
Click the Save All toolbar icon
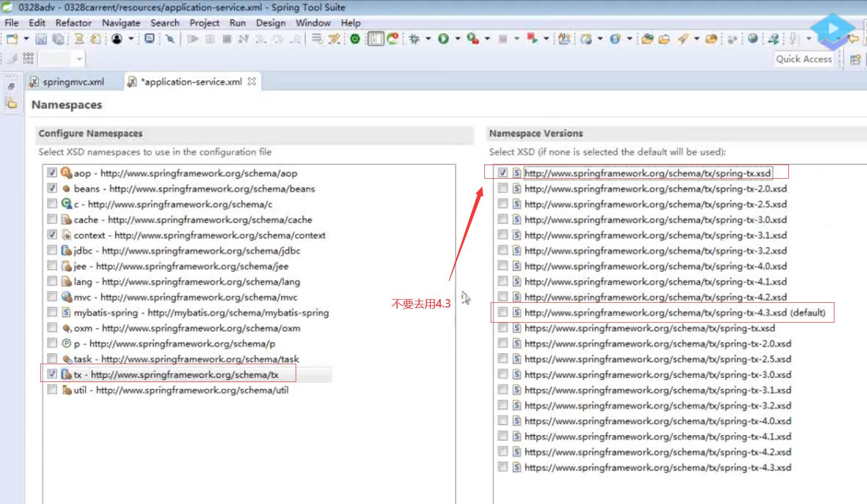(x=58, y=39)
